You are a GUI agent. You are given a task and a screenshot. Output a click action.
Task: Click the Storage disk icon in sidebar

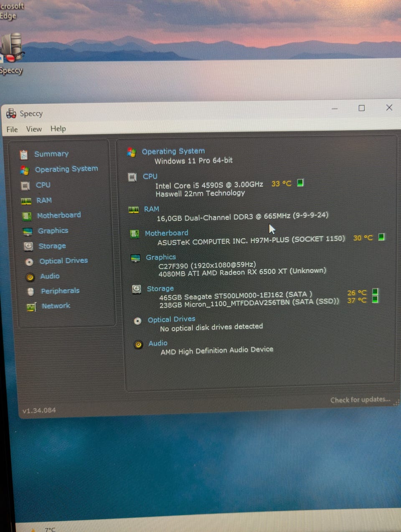coord(28,247)
